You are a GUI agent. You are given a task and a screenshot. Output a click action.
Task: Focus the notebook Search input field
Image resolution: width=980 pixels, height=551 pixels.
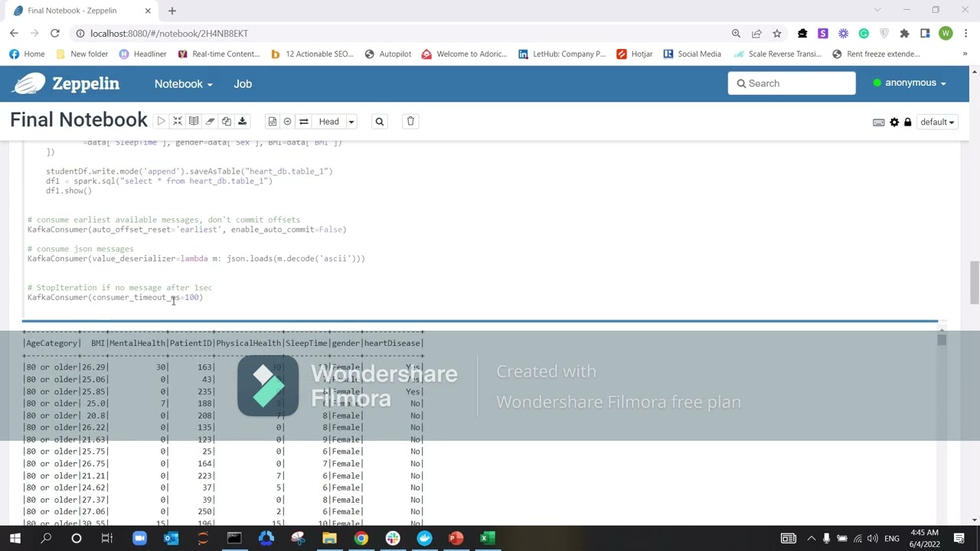tap(792, 83)
